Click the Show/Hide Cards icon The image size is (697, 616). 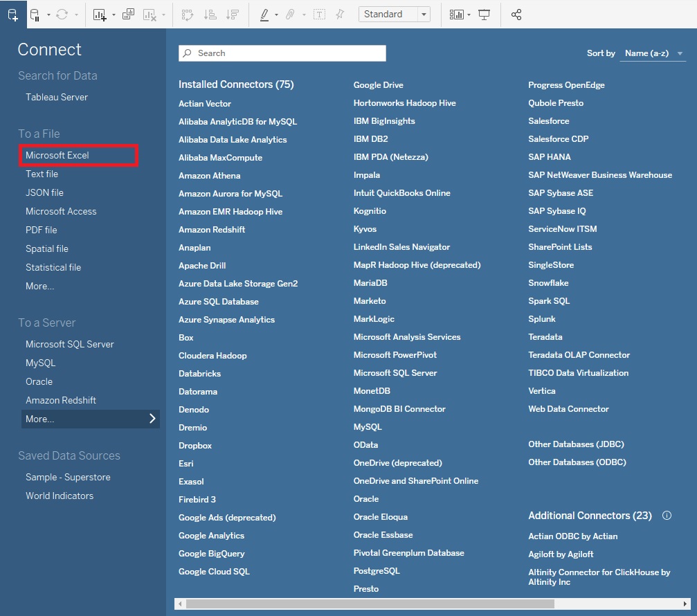pos(457,15)
